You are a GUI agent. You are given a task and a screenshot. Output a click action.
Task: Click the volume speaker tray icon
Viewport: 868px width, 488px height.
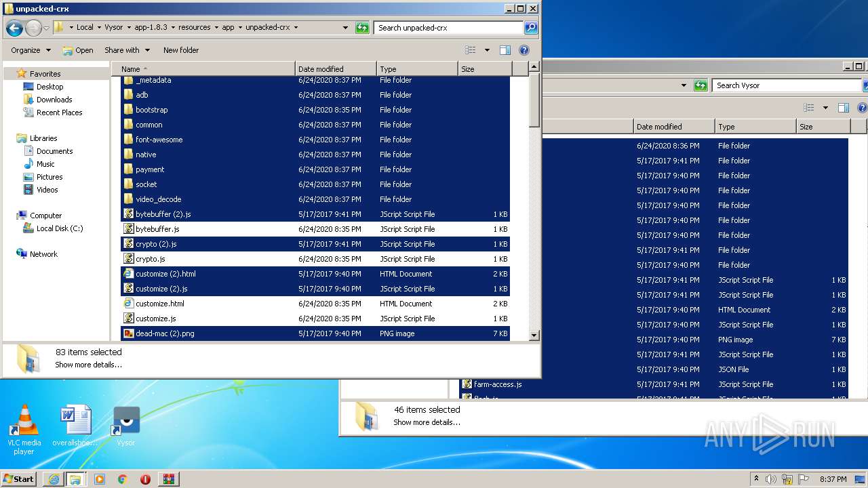click(771, 479)
